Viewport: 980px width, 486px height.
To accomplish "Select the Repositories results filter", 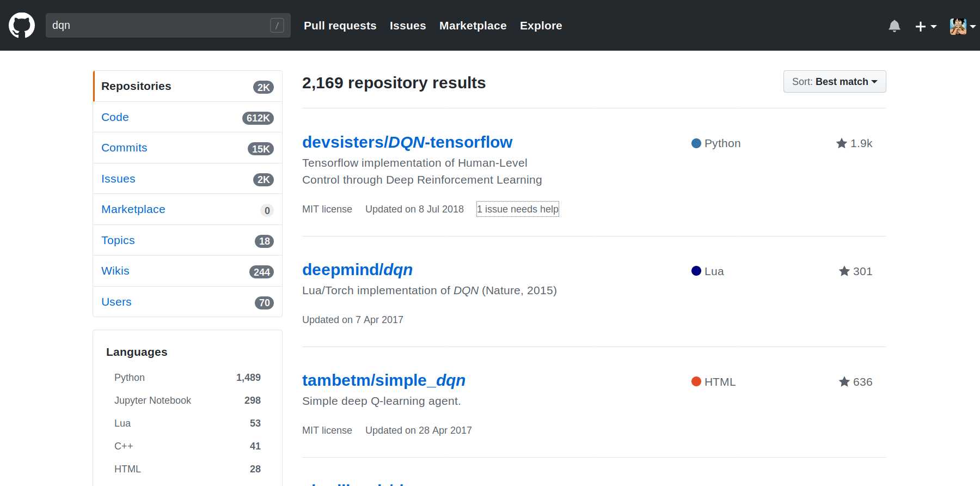I will [188, 86].
